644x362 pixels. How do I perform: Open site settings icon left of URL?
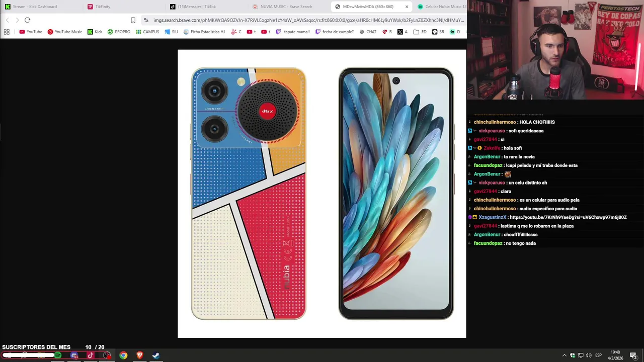[x=146, y=20]
